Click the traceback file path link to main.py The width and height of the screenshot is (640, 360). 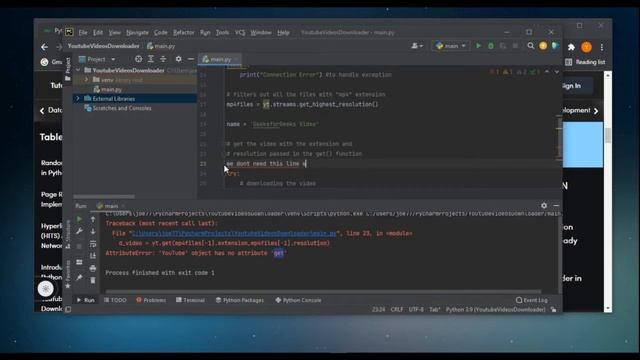click(234, 233)
